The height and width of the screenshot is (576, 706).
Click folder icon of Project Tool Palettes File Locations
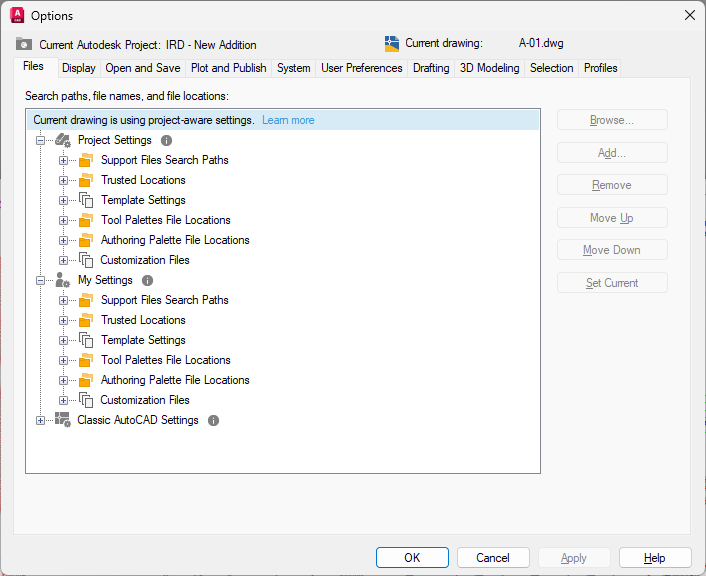[86, 220]
